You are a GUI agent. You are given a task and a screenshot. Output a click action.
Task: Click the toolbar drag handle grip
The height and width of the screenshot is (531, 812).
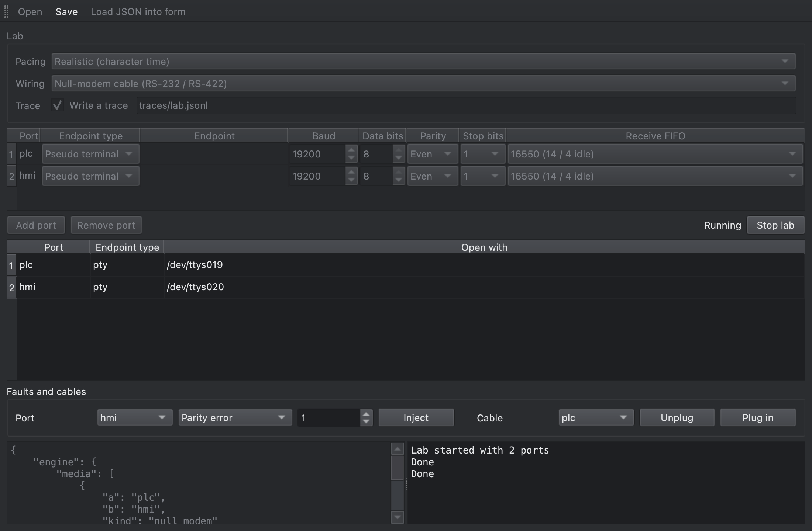coord(6,11)
